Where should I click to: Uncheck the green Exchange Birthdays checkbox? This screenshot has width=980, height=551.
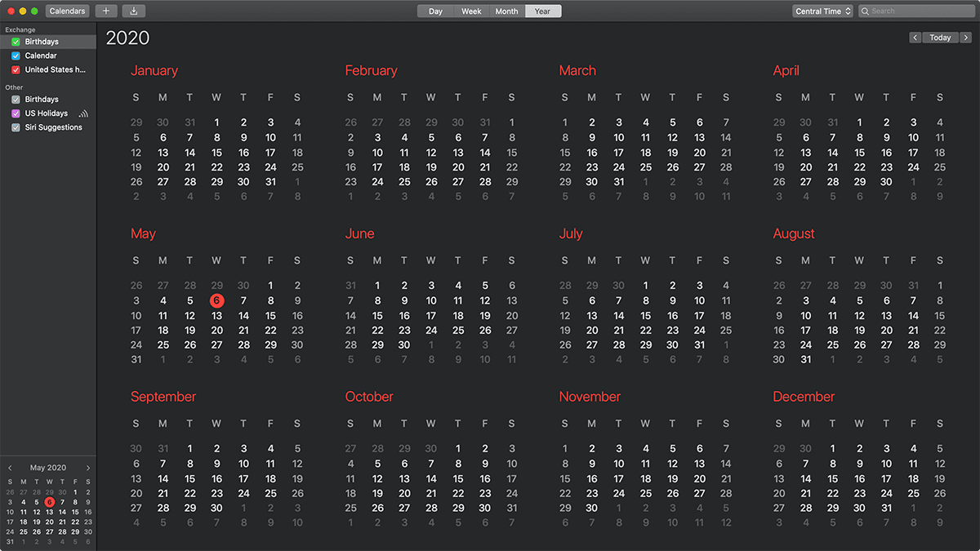tap(16, 42)
